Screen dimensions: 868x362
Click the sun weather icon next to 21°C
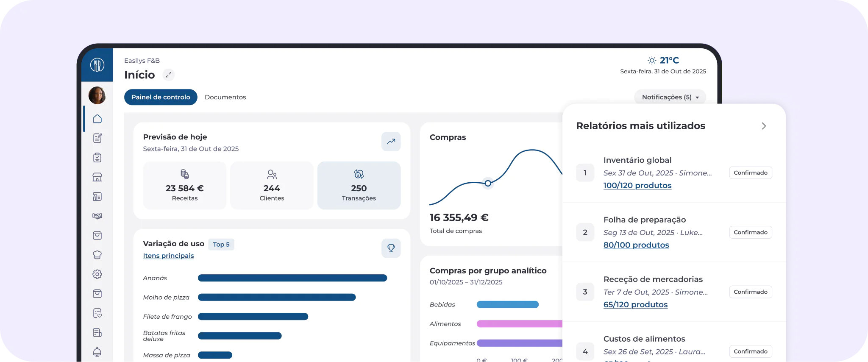(652, 60)
